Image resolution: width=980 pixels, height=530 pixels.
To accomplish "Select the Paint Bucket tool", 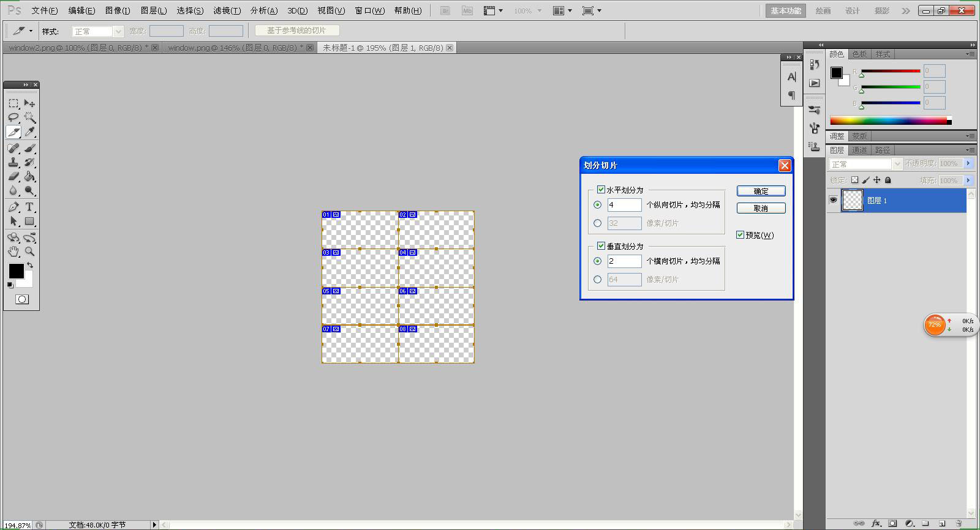I will tap(29, 176).
